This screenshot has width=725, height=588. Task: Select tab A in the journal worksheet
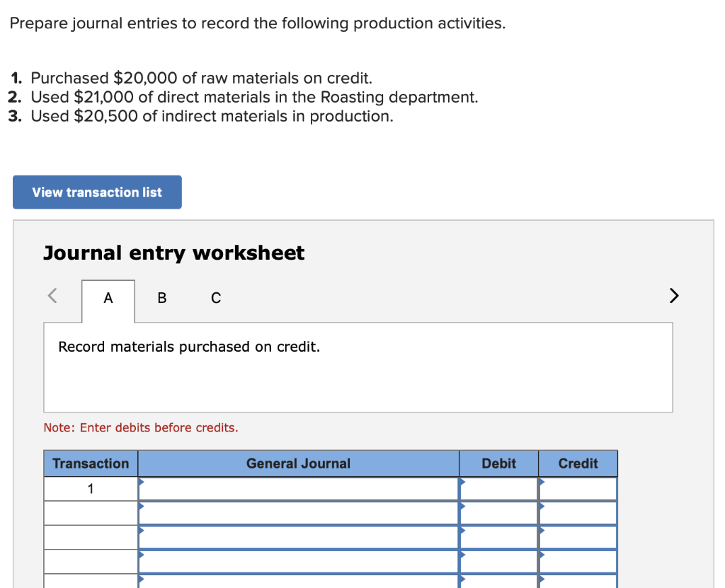pyautogui.click(x=108, y=298)
